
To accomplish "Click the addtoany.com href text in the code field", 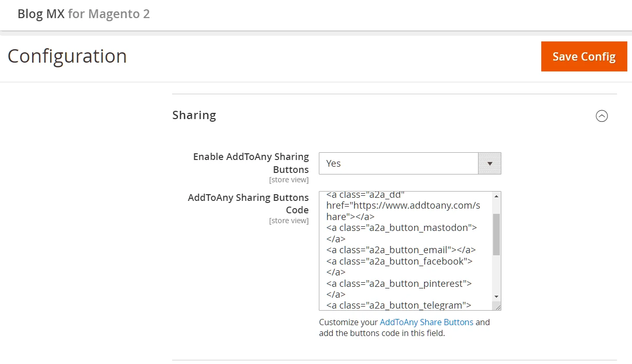I will [403, 206].
